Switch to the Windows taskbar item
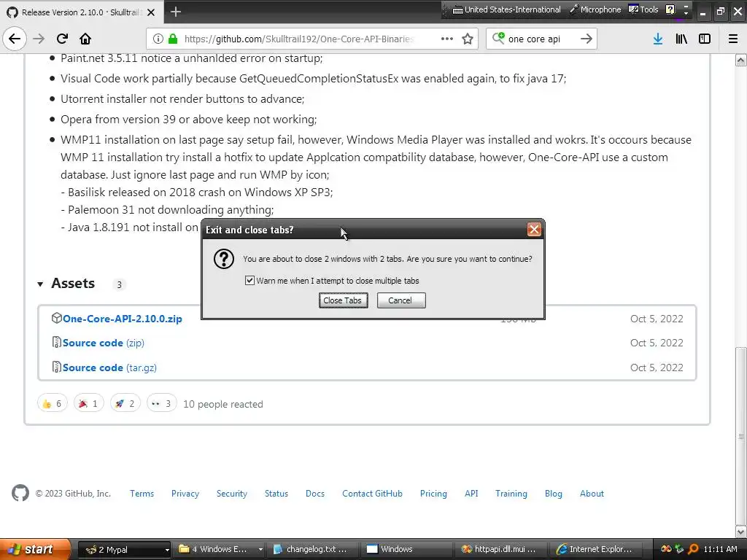This screenshot has height=560, width=747. (x=405, y=549)
